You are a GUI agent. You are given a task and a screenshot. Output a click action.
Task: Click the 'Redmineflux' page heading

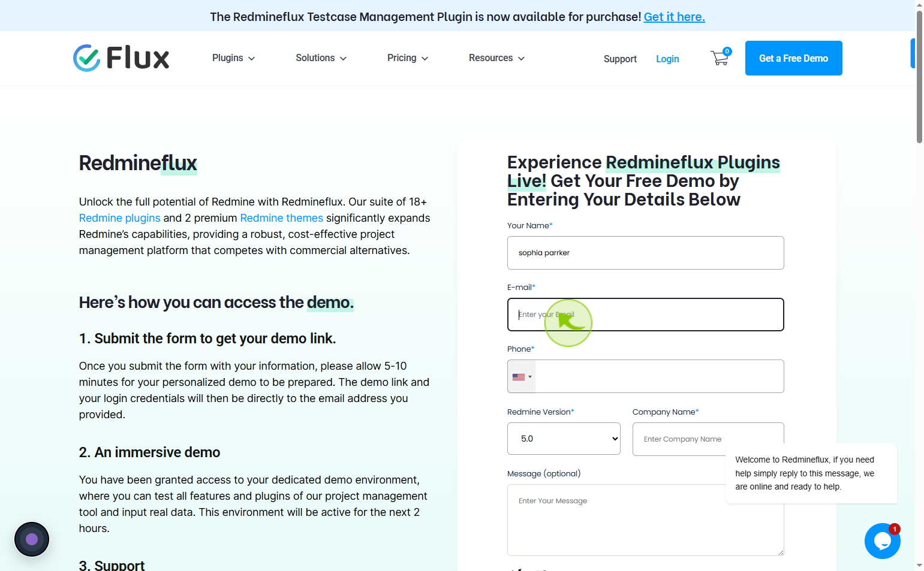coord(138,163)
